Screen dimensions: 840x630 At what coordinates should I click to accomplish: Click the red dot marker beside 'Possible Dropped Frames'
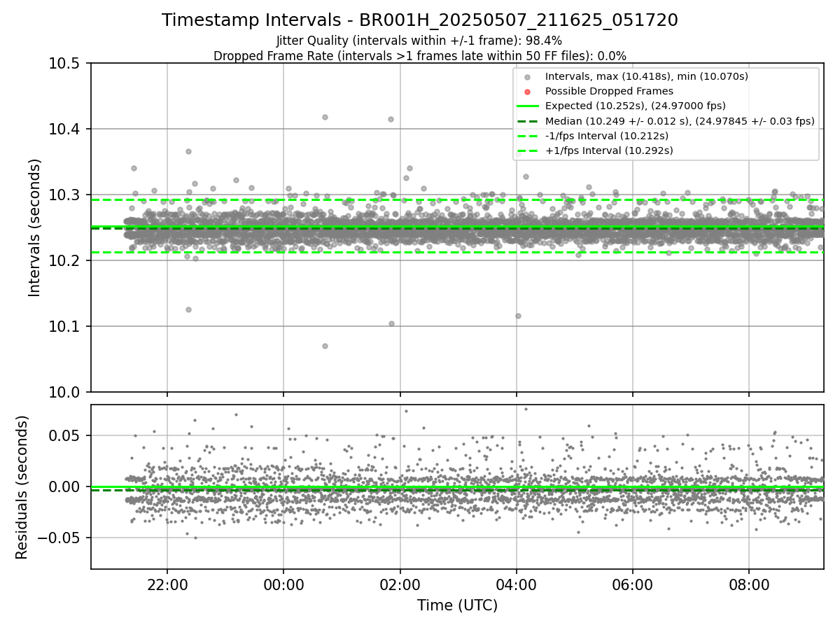click(x=528, y=92)
